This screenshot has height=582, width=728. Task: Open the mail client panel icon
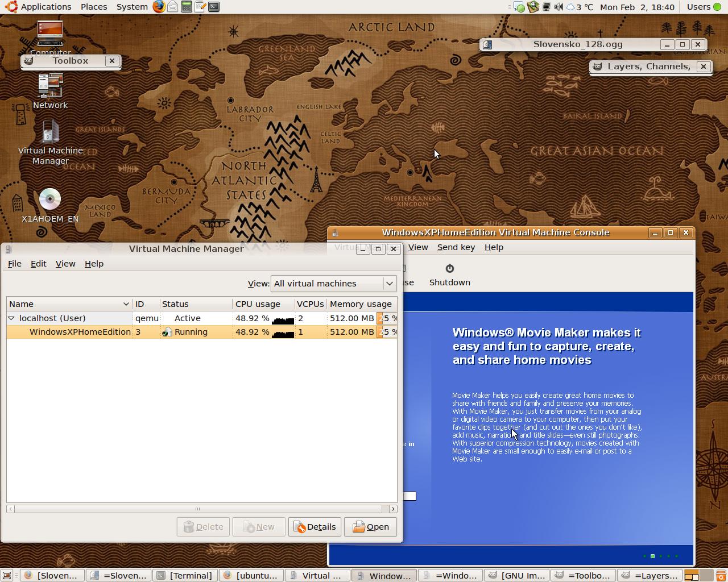pyautogui.click(x=172, y=7)
